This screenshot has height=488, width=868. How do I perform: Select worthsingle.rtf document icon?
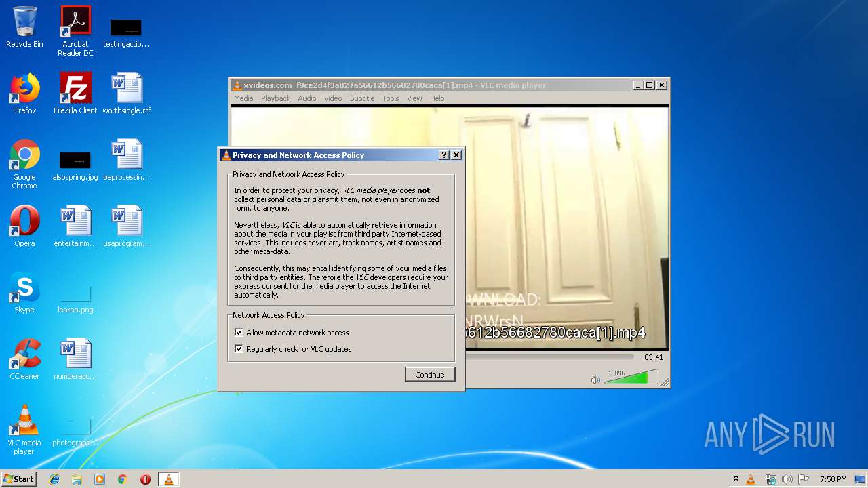[x=126, y=94]
